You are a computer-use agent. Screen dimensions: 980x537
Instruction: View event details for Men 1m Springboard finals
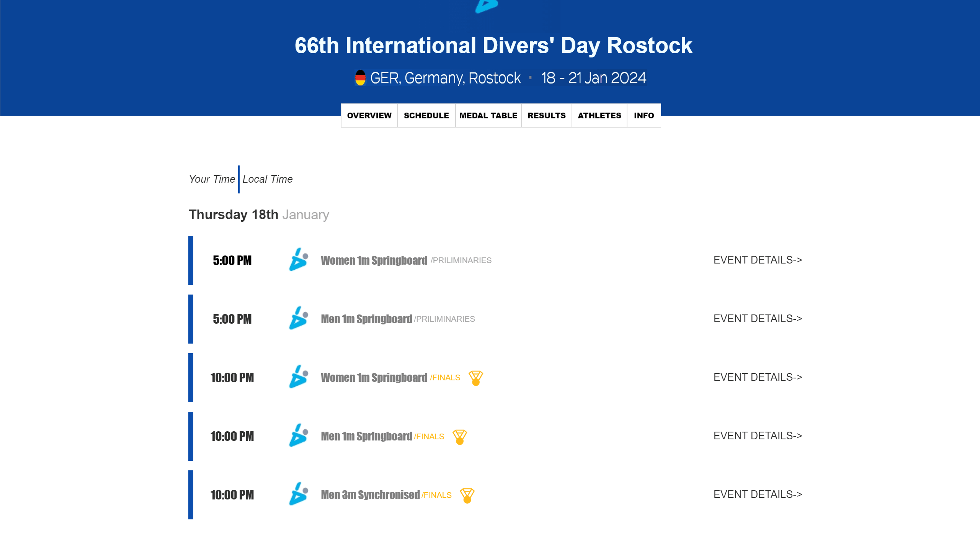[x=757, y=436]
